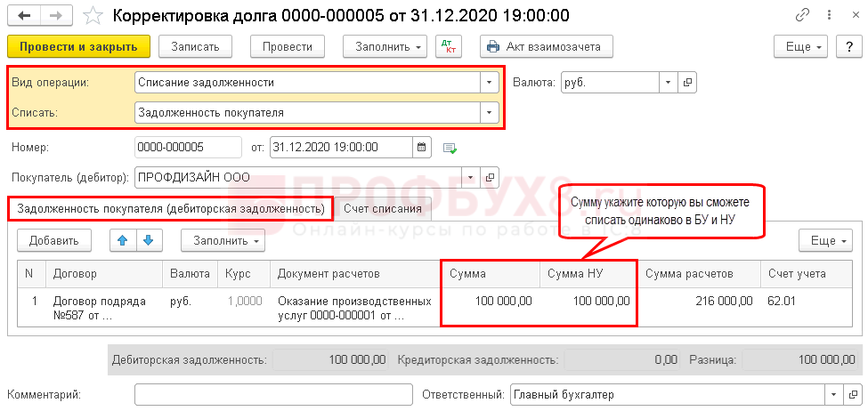This screenshot has height=411, width=868.
Task: Switch to Задолженность покупателя tab
Action: click(171, 209)
